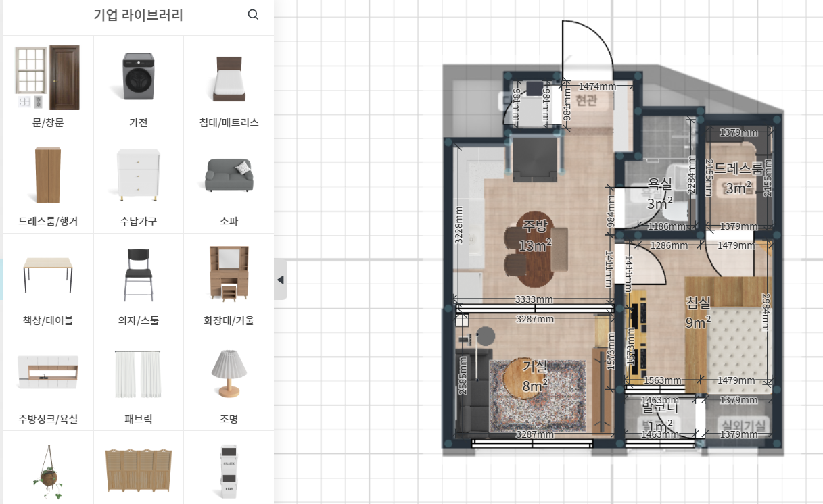This screenshot has width=823, height=504.
Task: Select the 가전 washing machine category
Action: (139, 85)
